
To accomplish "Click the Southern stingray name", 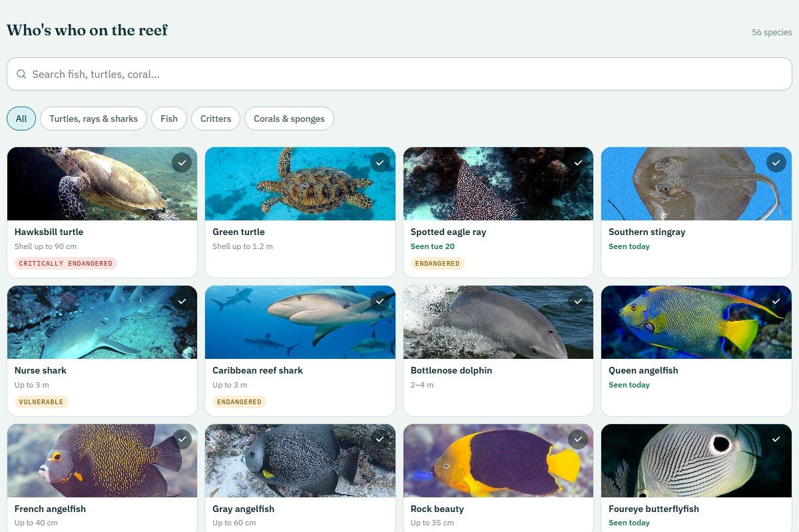I will pos(647,232).
